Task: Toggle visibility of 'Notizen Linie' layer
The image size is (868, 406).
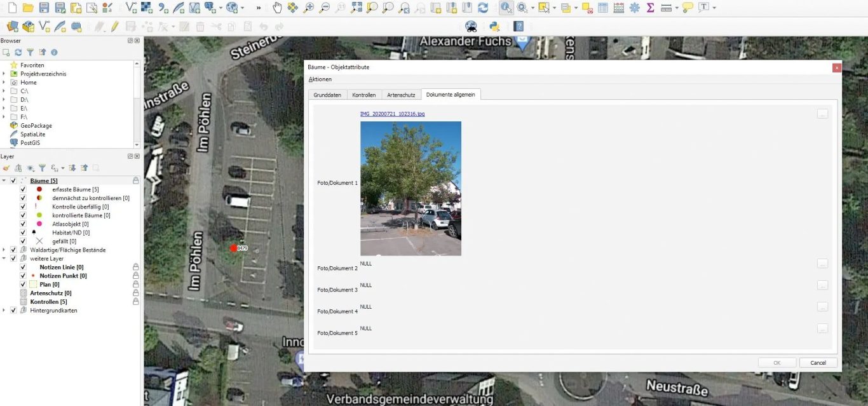Action: pos(23,267)
